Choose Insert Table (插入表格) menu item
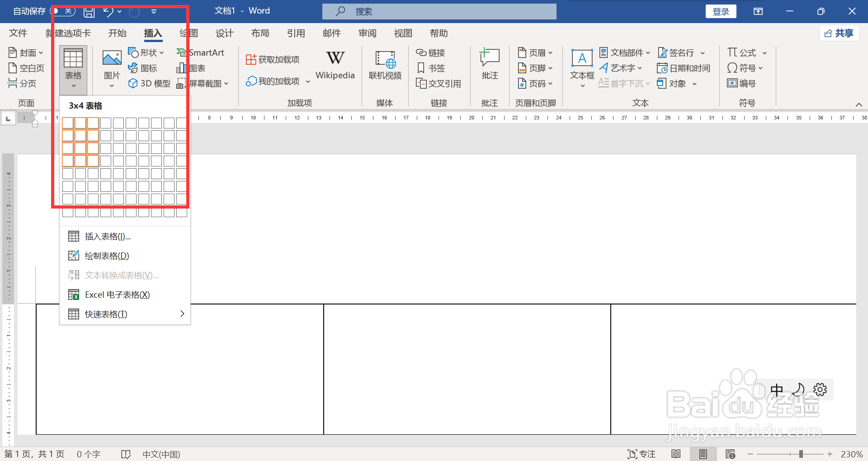 (x=125, y=236)
